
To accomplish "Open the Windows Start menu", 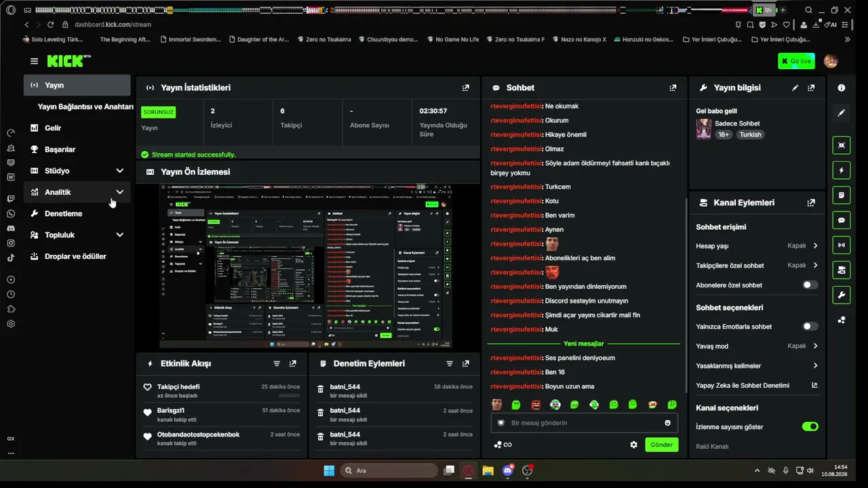I will point(329,471).
